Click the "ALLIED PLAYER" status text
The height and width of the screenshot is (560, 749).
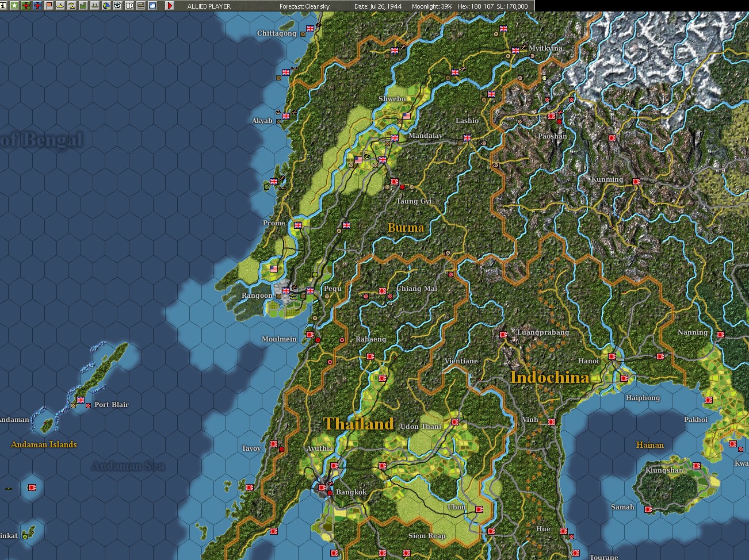click(209, 6)
